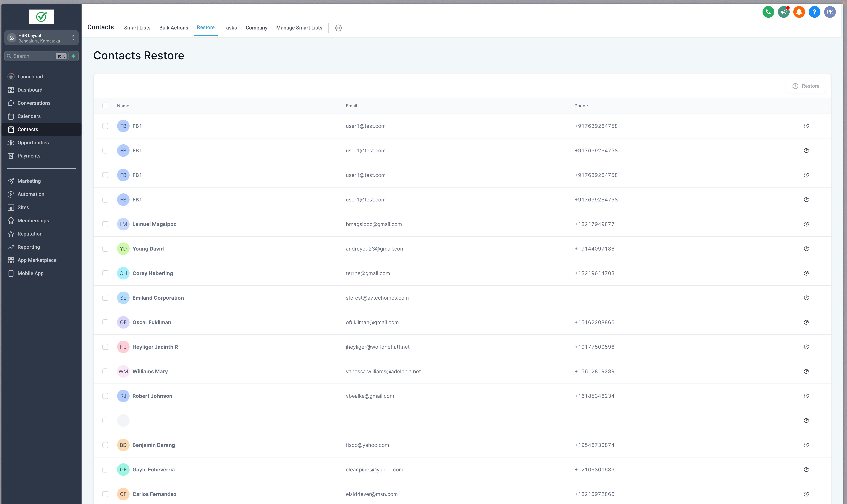
Task: Click restore icon for Lemuel Magsipoc row
Action: pyautogui.click(x=806, y=224)
